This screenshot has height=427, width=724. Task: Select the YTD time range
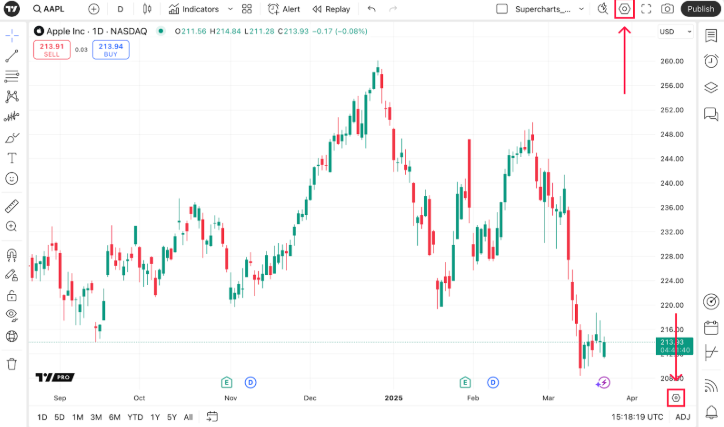click(x=135, y=417)
